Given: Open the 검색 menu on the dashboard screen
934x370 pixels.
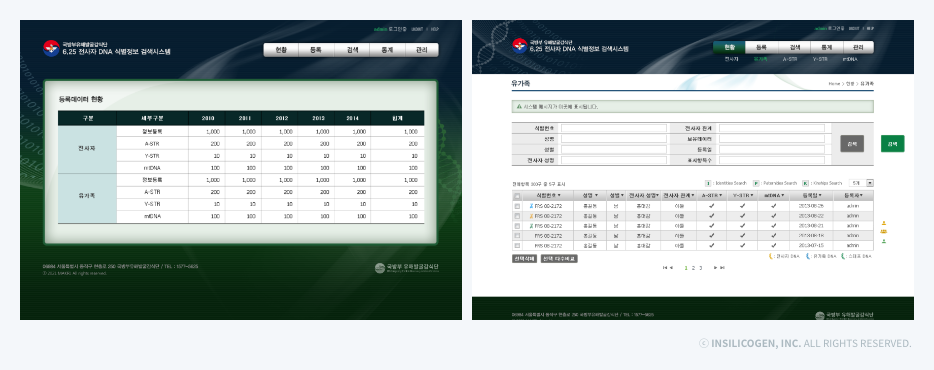Looking at the screenshot, I should pos(351,50).
